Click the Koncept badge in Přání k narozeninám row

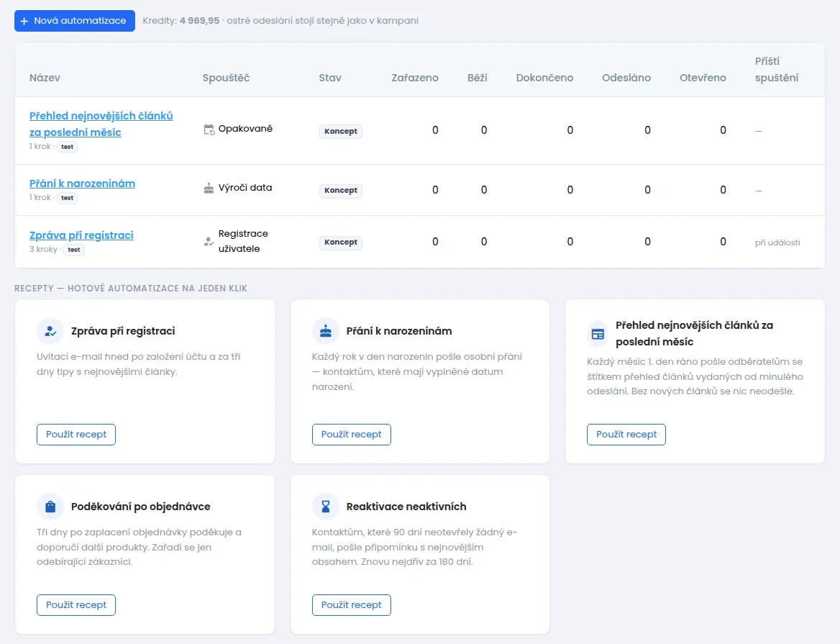pos(341,190)
